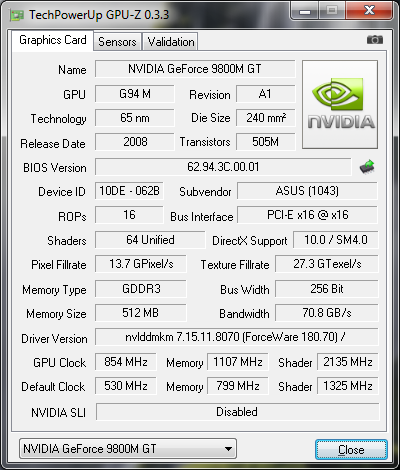The image size is (400, 470).
Task: Click the 'Release Date' label
Action: click(53, 144)
